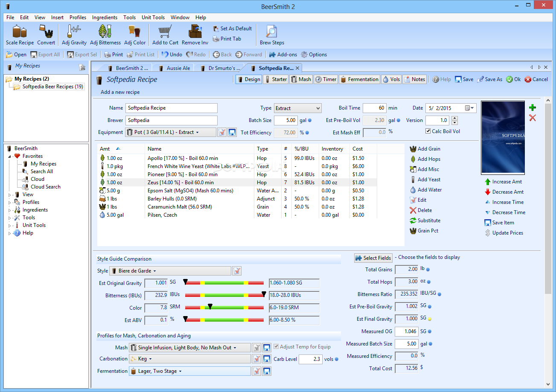Collapse the Favorites tree node
This screenshot has width=556, height=392.
pyautogui.click(x=10, y=156)
